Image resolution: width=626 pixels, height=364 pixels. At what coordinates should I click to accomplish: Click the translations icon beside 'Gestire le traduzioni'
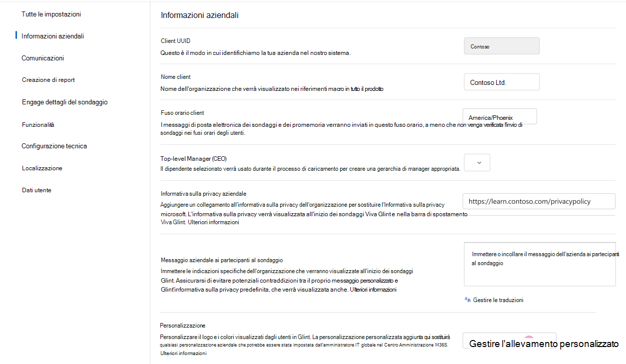tap(467, 300)
